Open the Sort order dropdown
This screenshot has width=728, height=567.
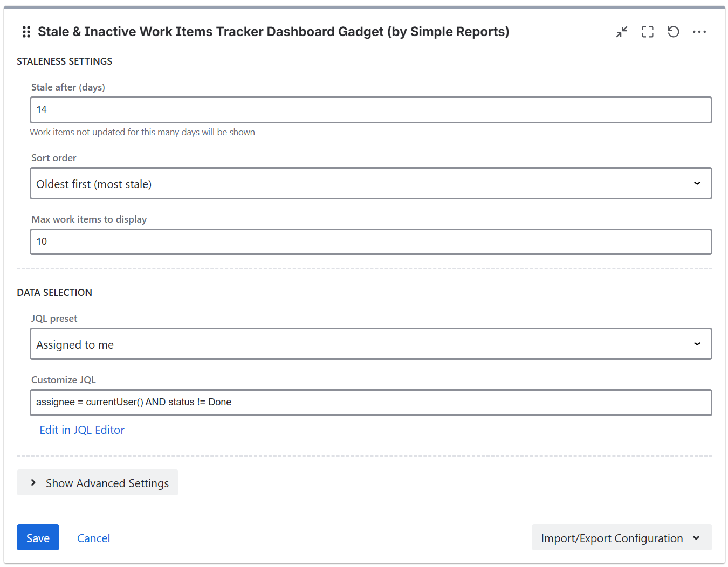click(370, 184)
